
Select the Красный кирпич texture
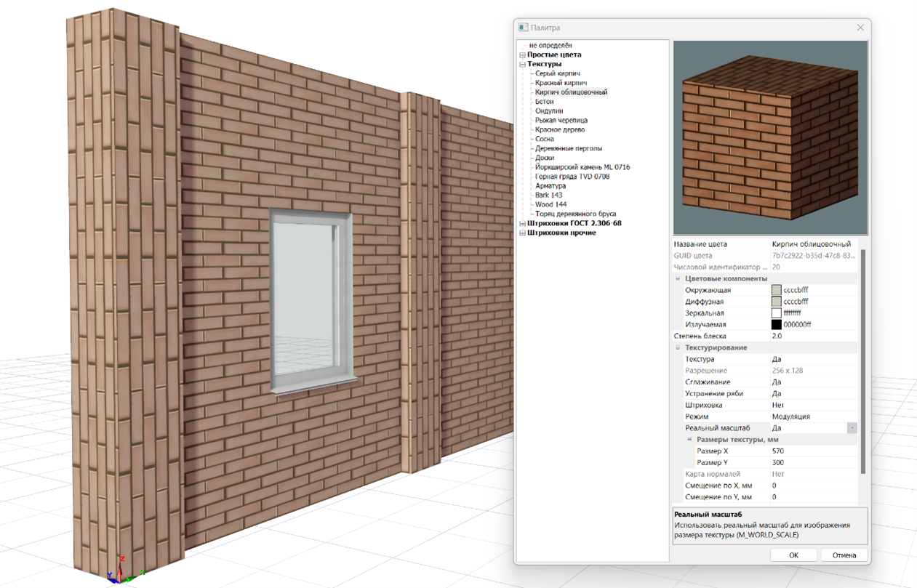click(x=557, y=83)
